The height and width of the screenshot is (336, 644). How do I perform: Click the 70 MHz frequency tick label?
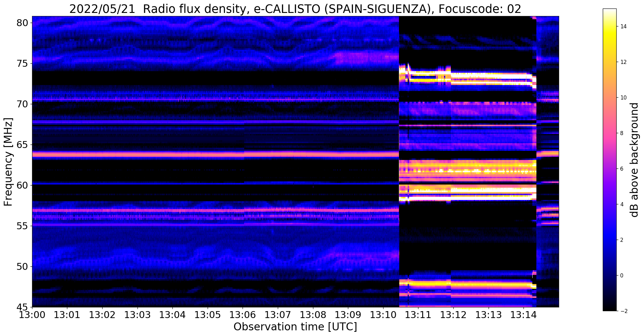22,104
